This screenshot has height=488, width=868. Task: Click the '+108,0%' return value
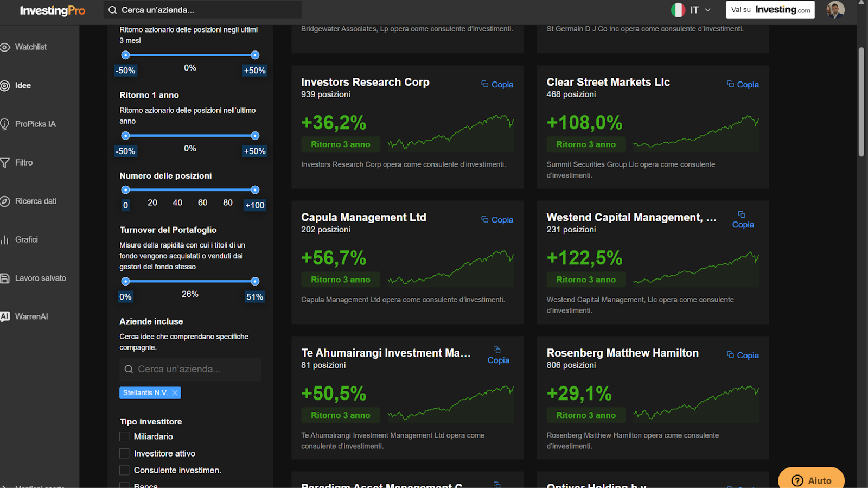tap(584, 123)
